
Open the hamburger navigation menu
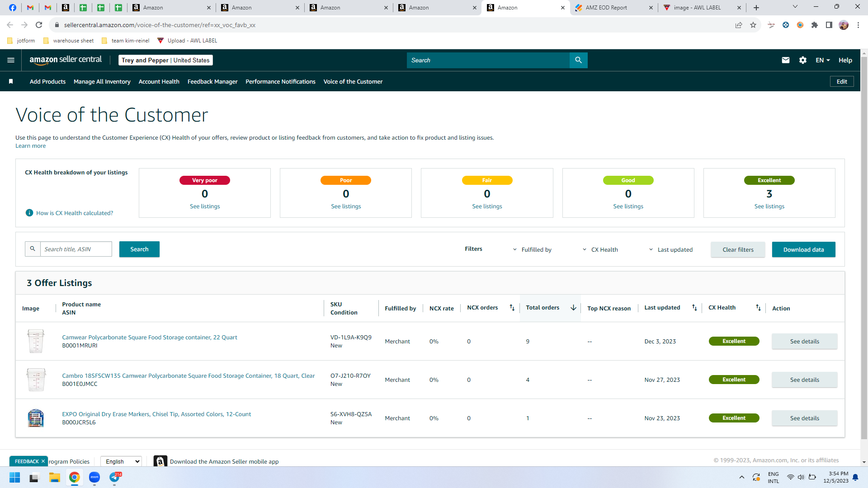click(11, 60)
